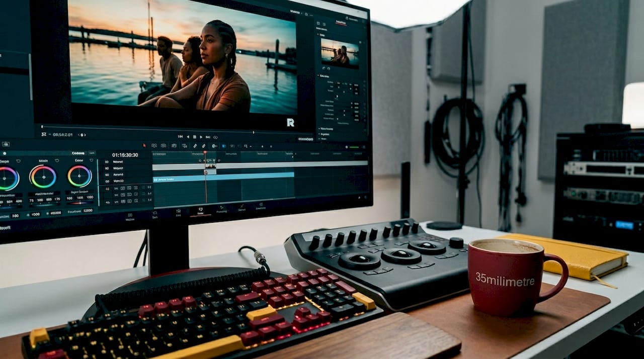Select the red-underlined inspector tab
This screenshot has height=359, width=644.
click(x=341, y=23)
